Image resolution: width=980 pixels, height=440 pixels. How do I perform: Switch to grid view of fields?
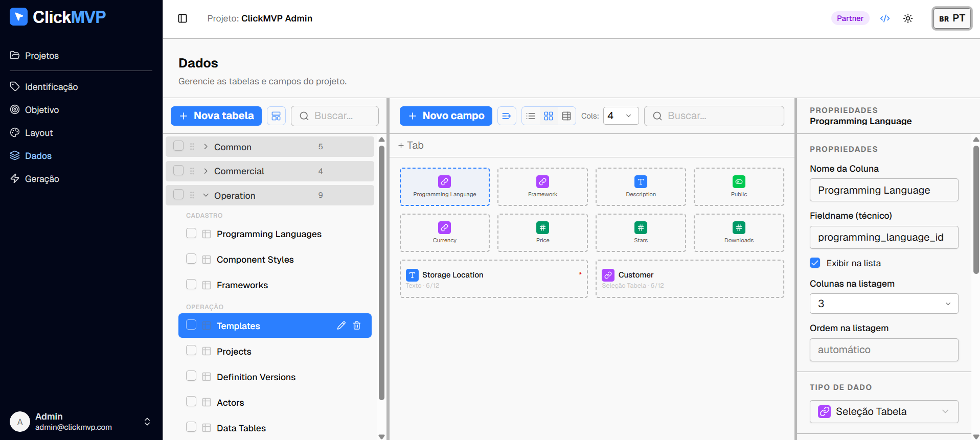[549, 116]
